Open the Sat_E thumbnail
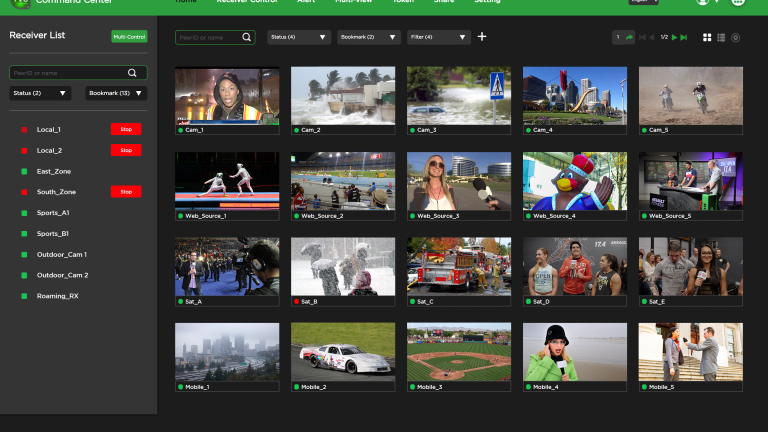 click(691, 266)
